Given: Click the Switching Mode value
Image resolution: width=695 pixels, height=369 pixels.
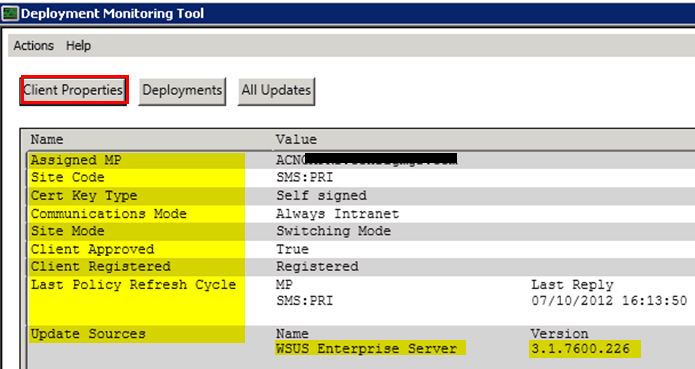Looking at the screenshot, I should point(334,231).
